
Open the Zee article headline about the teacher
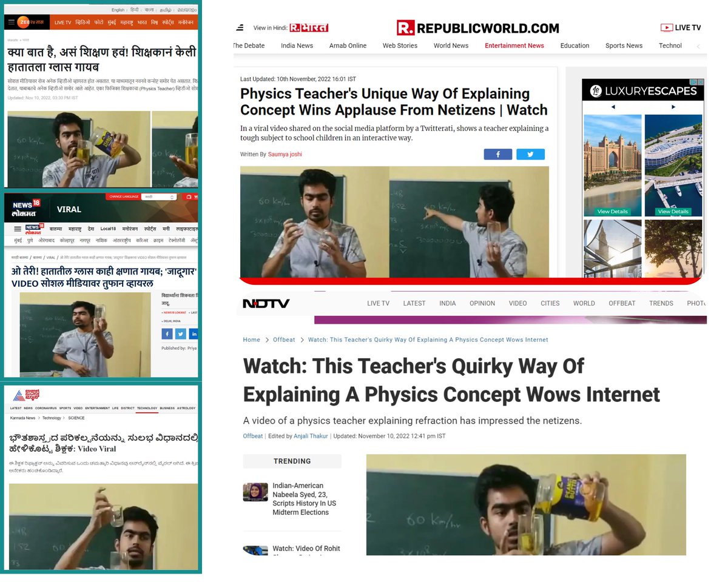tap(102, 60)
